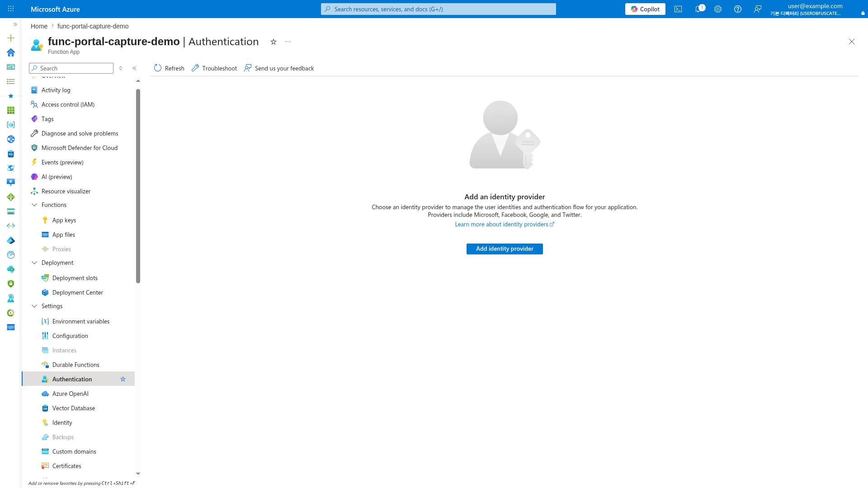Click Send us your feedback
868x488 pixels.
coord(279,68)
